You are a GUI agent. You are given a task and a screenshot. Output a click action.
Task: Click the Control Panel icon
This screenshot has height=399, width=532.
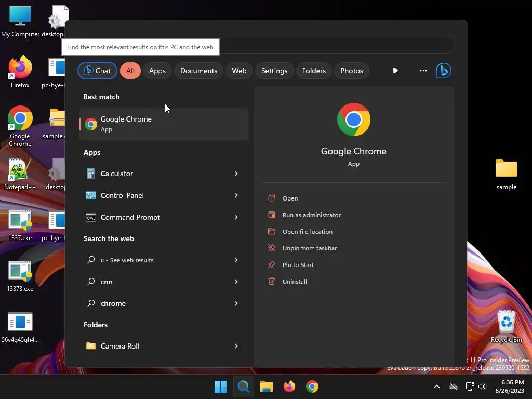point(90,195)
